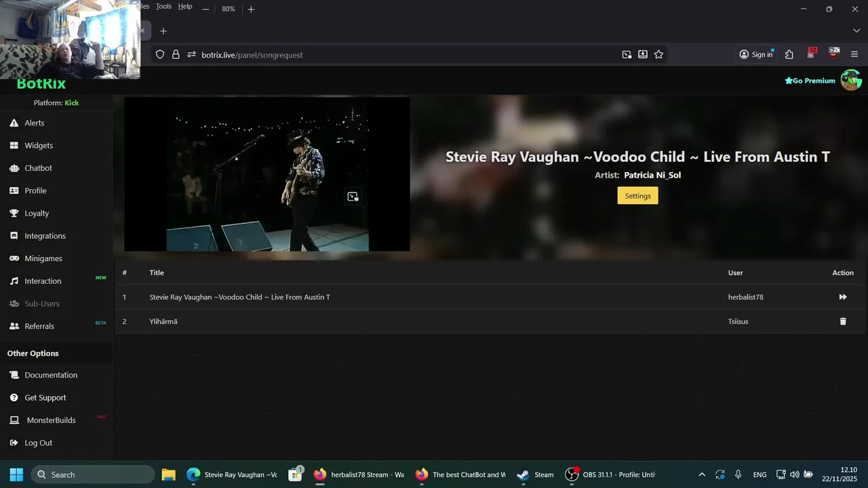Open the browser Extensions puzzle icon

tap(789, 54)
